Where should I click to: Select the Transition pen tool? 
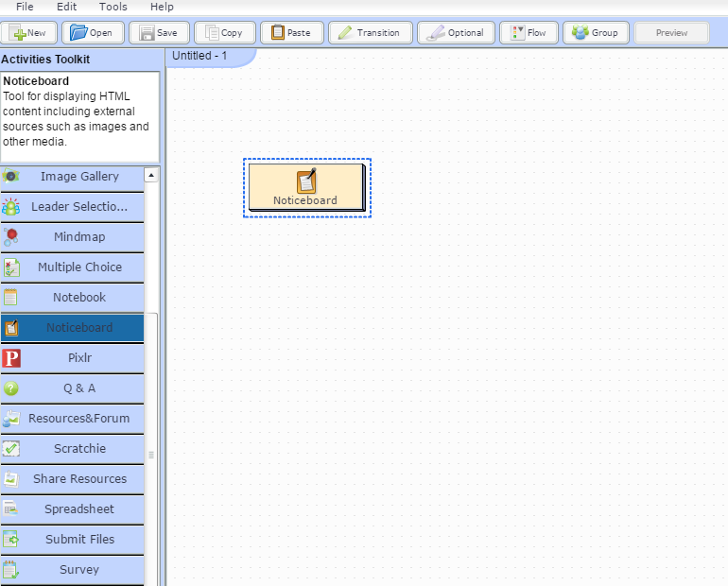[370, 33]
